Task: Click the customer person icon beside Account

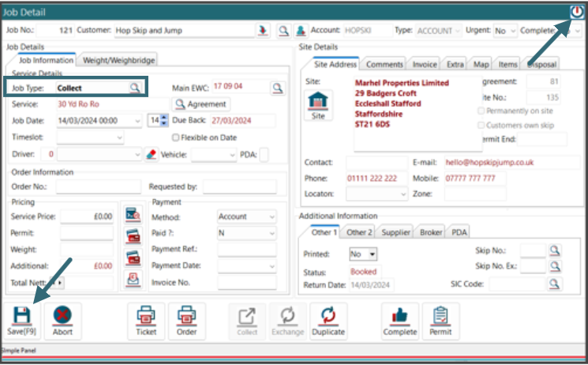Action: coord(301,30)
